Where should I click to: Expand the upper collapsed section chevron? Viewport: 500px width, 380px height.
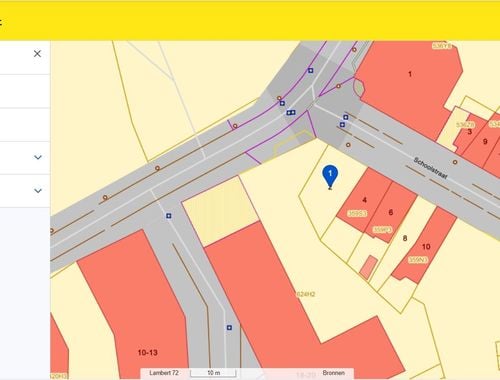tap(38, 157)
